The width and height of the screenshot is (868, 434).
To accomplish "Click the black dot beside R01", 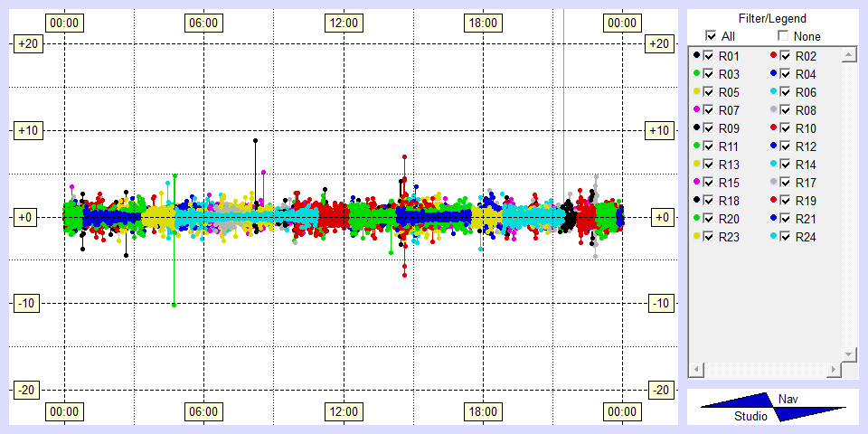I will (696, 56).
